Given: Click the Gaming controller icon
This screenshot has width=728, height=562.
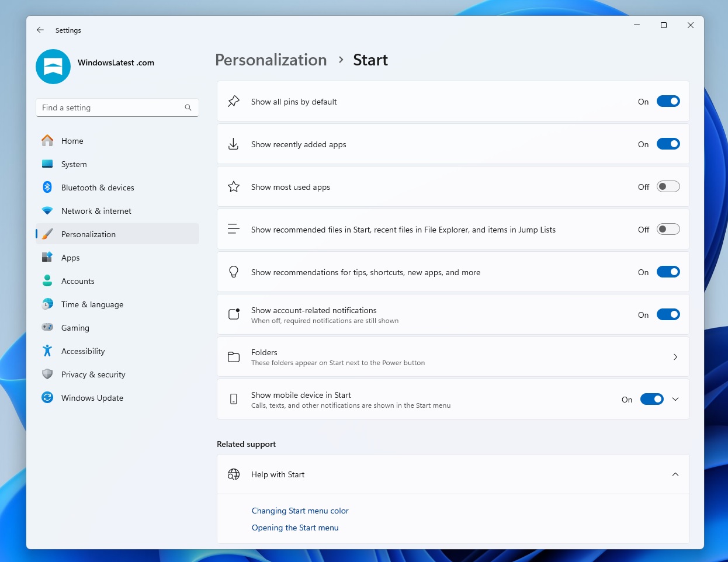Looking at the screenshot, I should [x=47, y=328].
